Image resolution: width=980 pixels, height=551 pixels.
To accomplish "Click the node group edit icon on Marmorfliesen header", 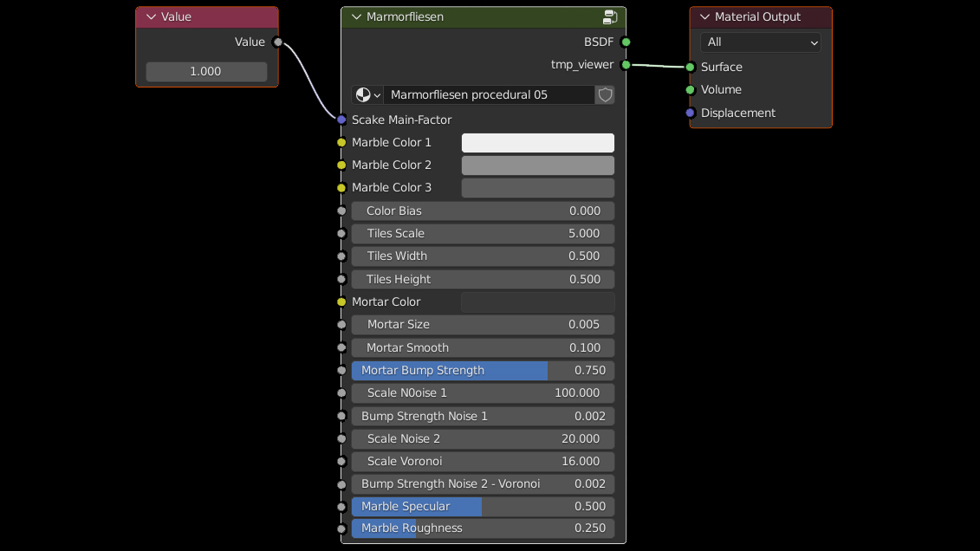I will 610,17.
